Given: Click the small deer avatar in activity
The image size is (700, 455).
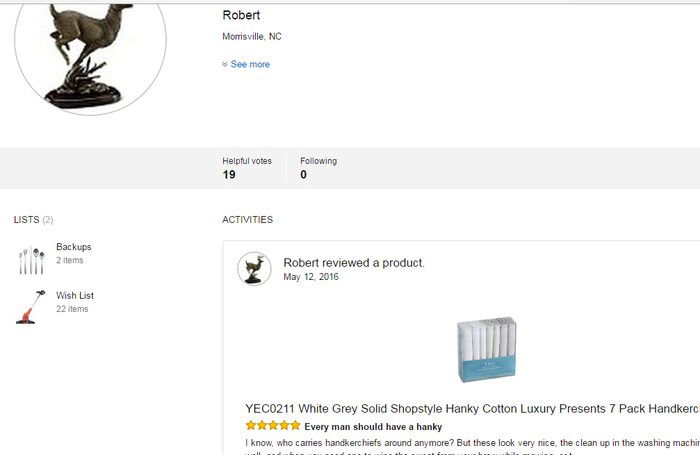Looking at the screenshot, I should coord(254,269).
